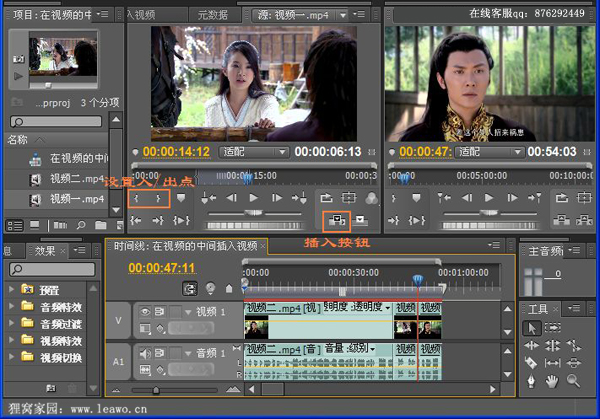
Task: Select the Razor tool
Action: (531, 363)
